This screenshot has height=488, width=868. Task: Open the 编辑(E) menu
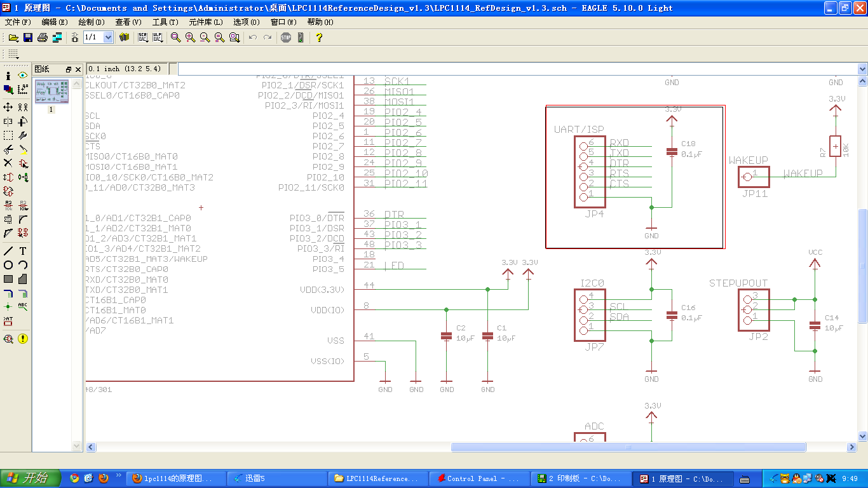(x=55, y=22)
